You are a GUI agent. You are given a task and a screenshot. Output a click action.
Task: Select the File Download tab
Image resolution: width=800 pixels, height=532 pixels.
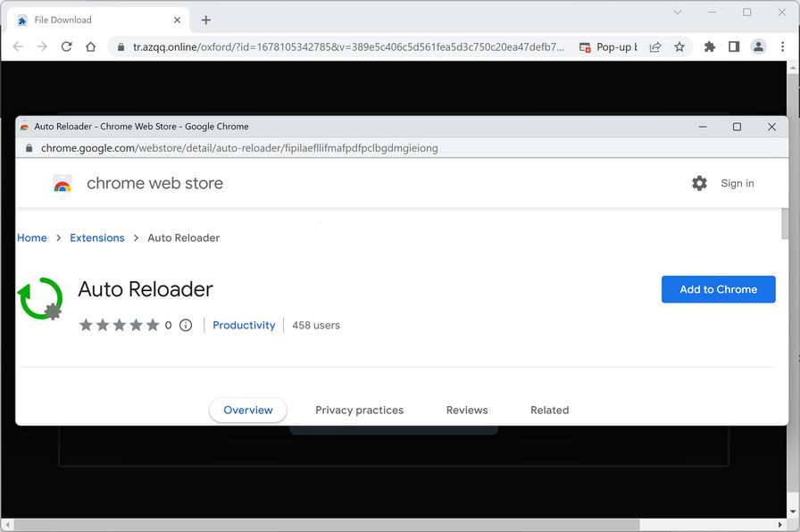pyautogui.click(x=98, y=20)
